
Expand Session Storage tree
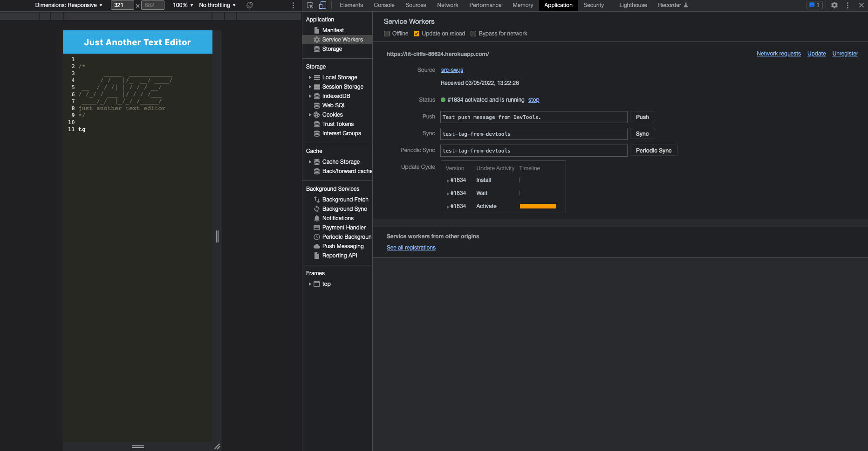(310, 87)
